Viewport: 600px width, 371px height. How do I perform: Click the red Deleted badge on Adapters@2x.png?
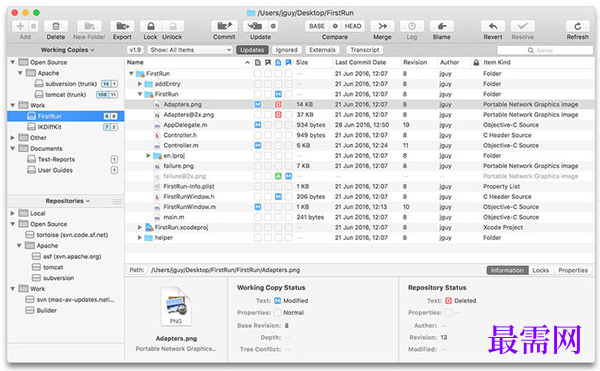tap(278, 115)
